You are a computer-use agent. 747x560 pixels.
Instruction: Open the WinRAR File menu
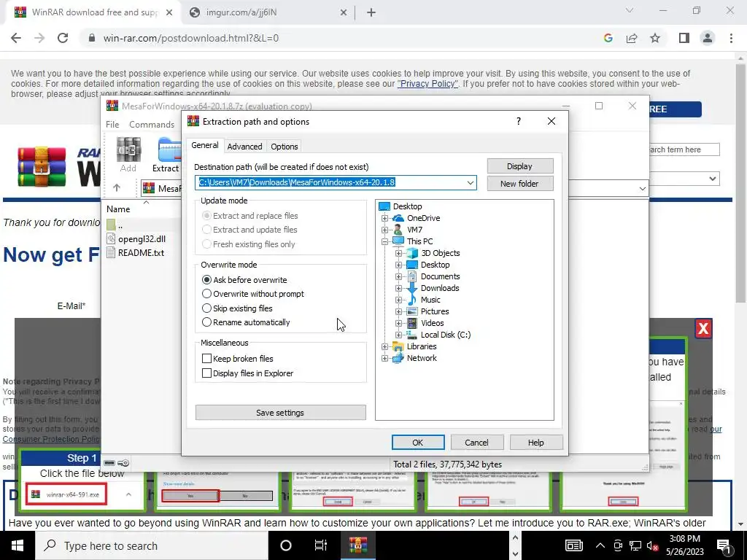coord(112,124)
